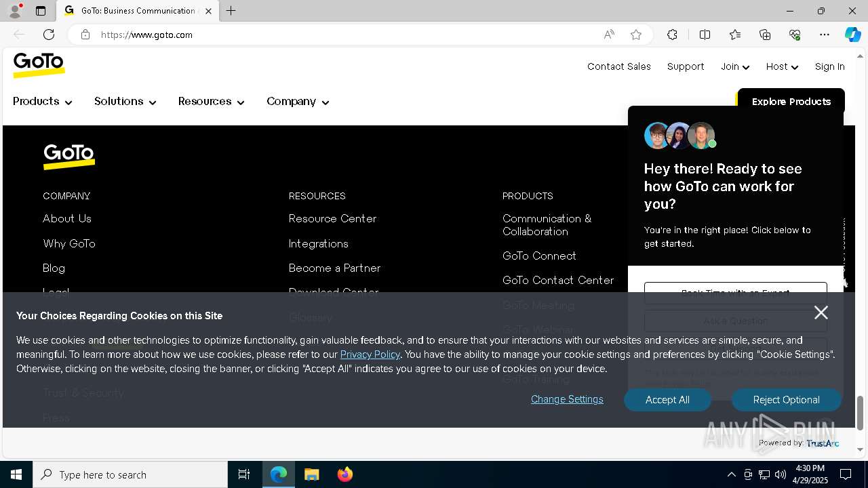
Task: Open the Favorites list icon
Action: (x=735, y=35)
